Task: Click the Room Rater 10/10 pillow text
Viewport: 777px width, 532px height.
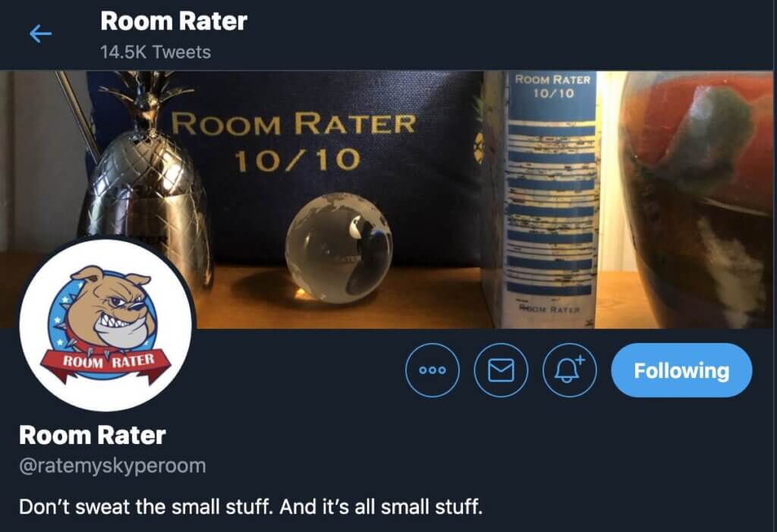Action: pos(294,141)
